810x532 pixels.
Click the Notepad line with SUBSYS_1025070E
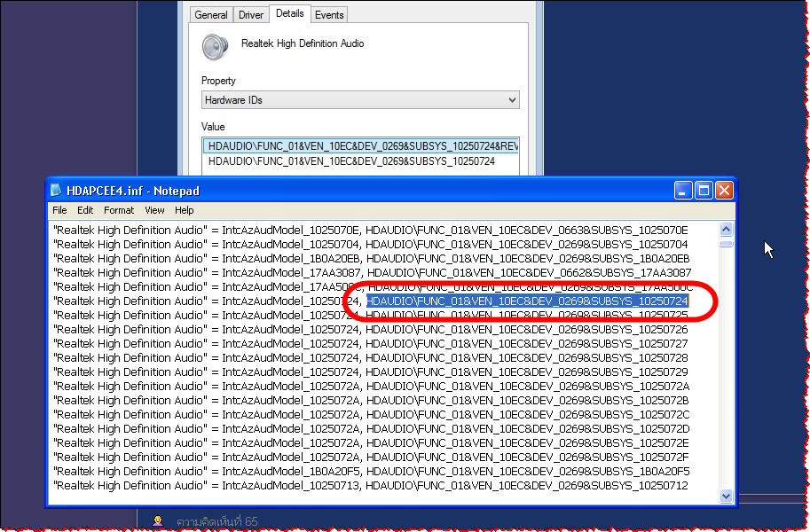pyautogui.click(x=370, y=230)
